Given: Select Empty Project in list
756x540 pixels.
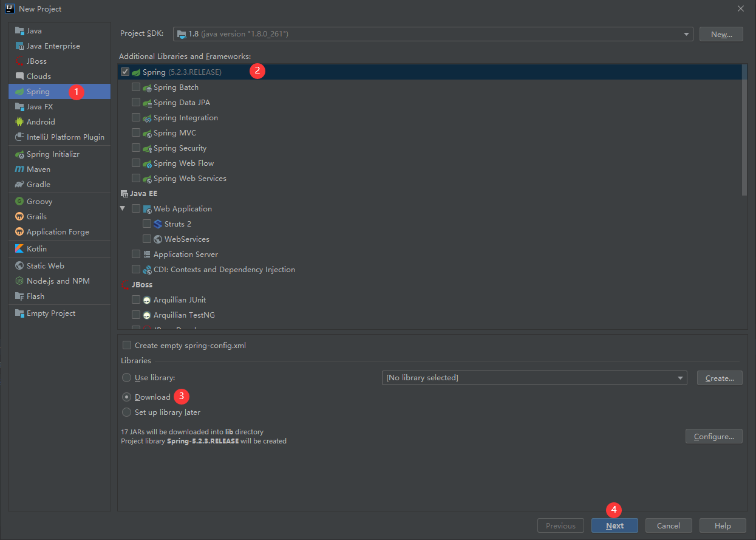Looking at the screenshot, I should tap(60, 313).
